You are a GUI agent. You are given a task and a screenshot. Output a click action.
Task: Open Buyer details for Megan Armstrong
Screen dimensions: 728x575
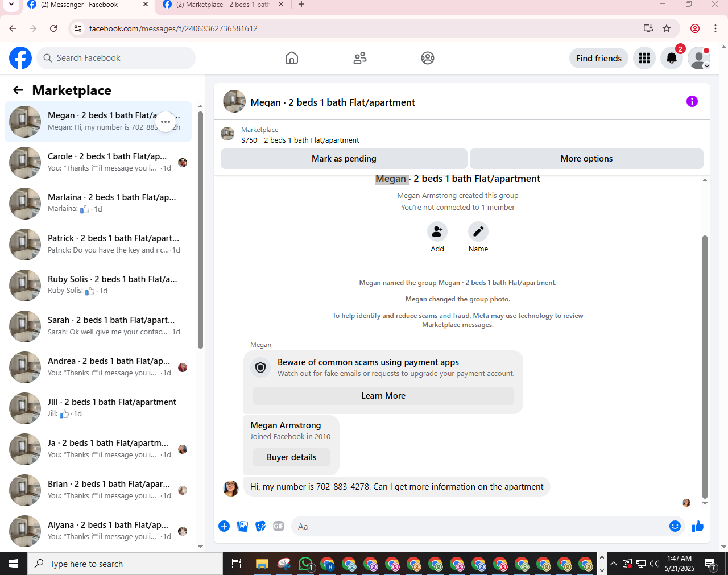tap(291, 457)
